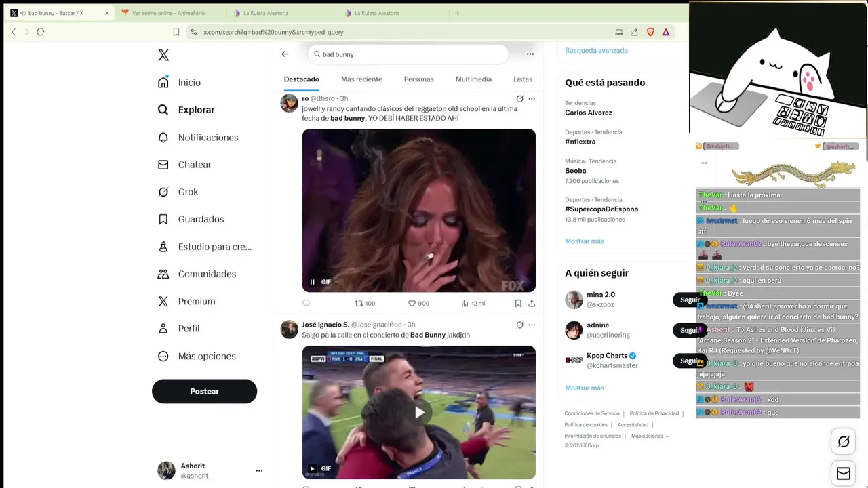Switch to Multimedia tab
Screen dimensions: 868x488
473,79
